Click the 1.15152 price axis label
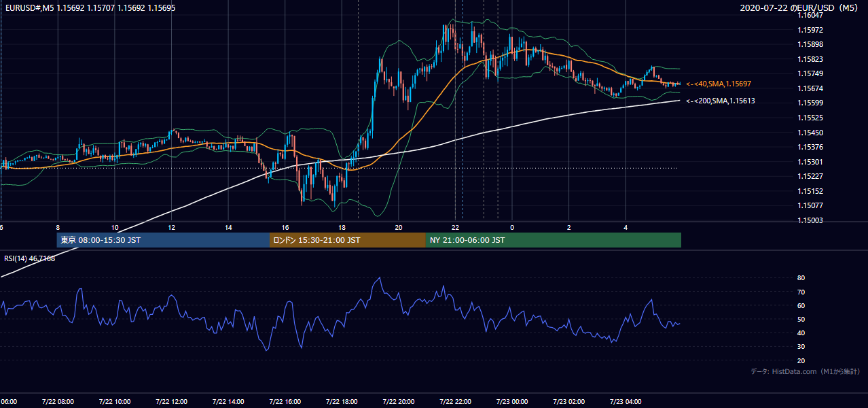The image size is (868, 408). (x=810, y=191)
